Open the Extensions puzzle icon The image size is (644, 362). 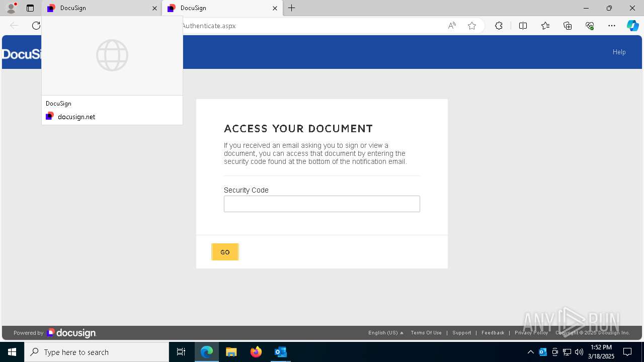(x=499, y=26)
